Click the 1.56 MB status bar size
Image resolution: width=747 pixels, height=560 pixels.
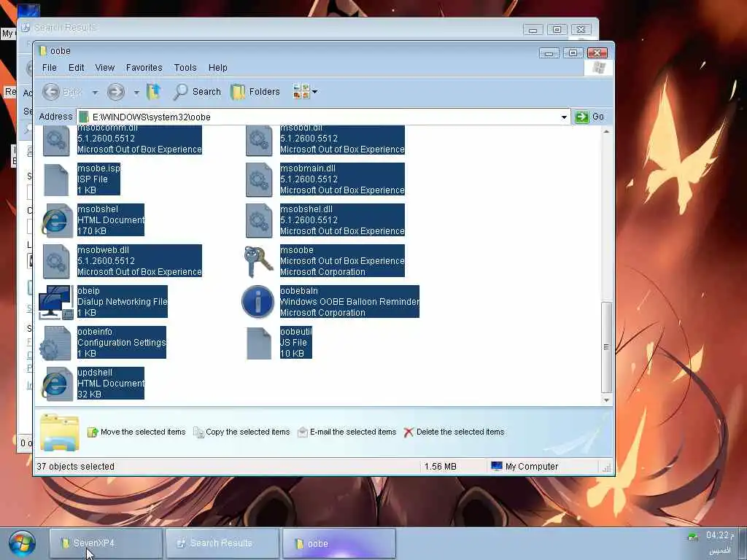pos(440,467)
